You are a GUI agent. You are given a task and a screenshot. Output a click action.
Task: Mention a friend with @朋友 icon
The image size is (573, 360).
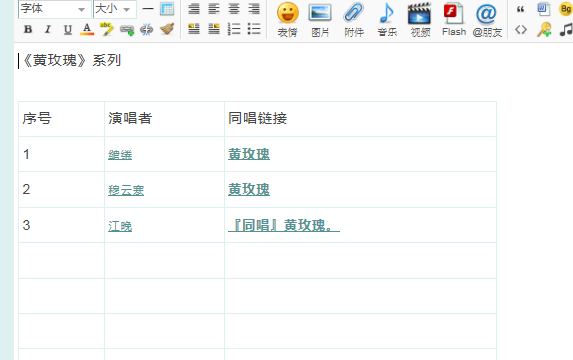point(487,20)
